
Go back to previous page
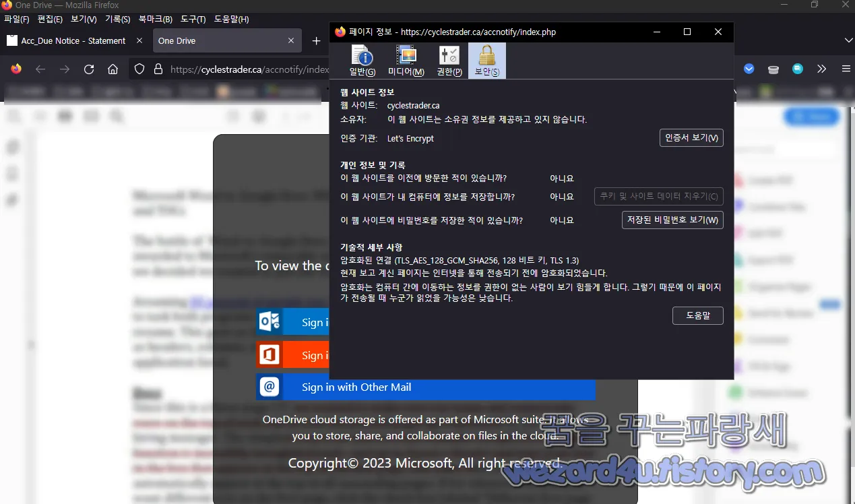(40, 69)
